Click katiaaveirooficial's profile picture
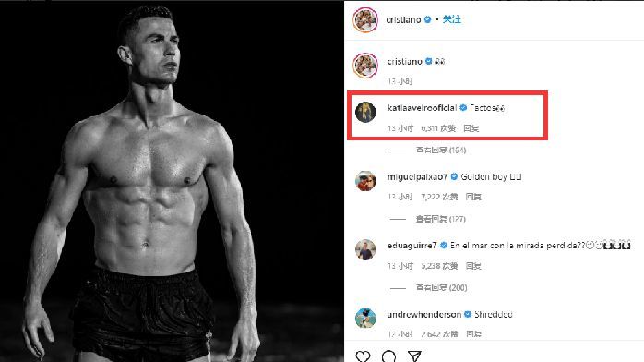644x362 pixels. point(365,112)
